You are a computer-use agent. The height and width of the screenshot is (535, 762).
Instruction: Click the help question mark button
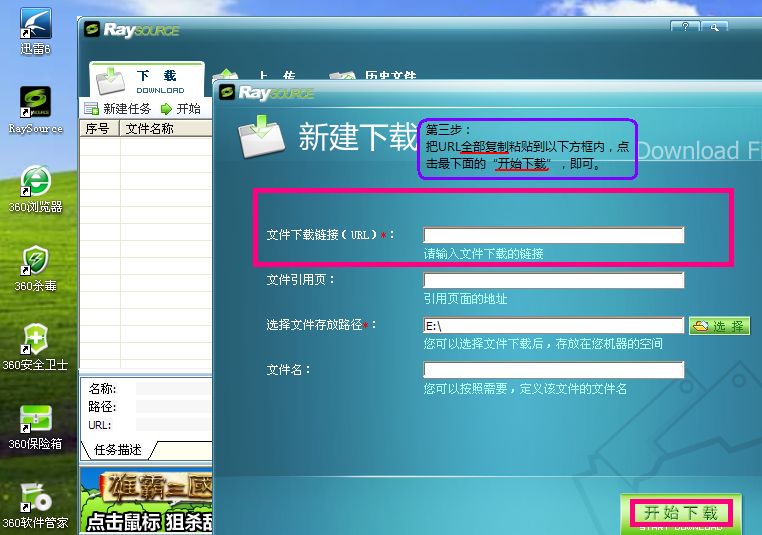[x=685, y=27]
